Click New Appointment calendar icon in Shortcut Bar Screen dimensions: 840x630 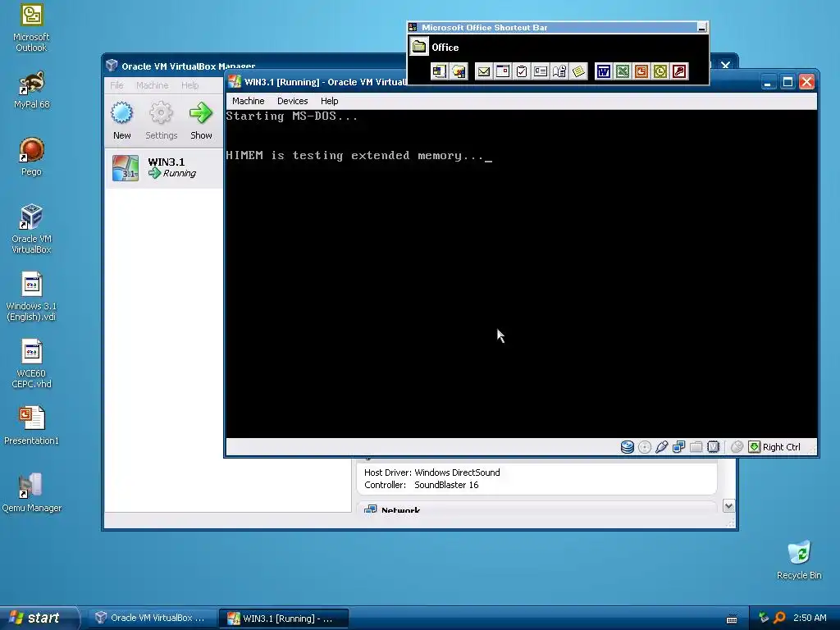(x=503, y=71)
